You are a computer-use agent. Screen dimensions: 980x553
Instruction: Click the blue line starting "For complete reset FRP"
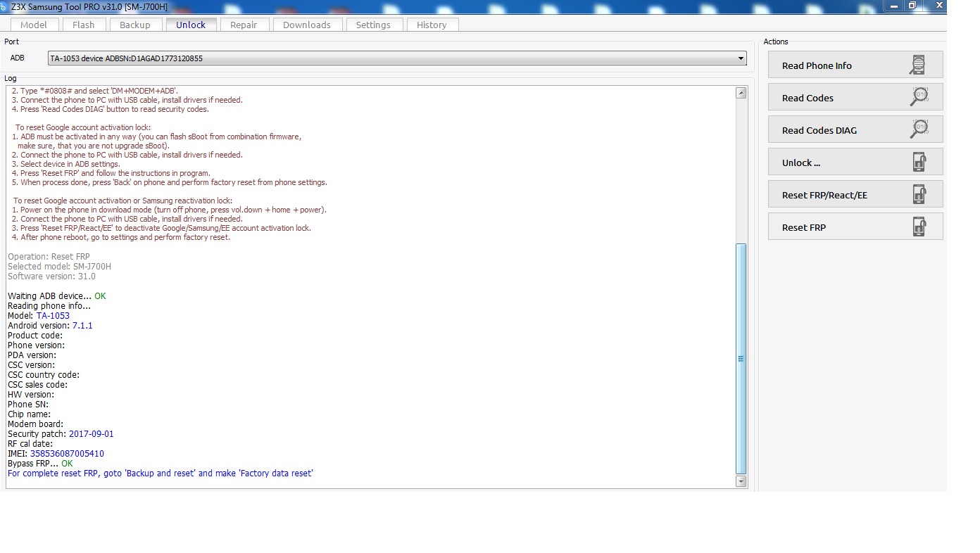pos(161,473)
